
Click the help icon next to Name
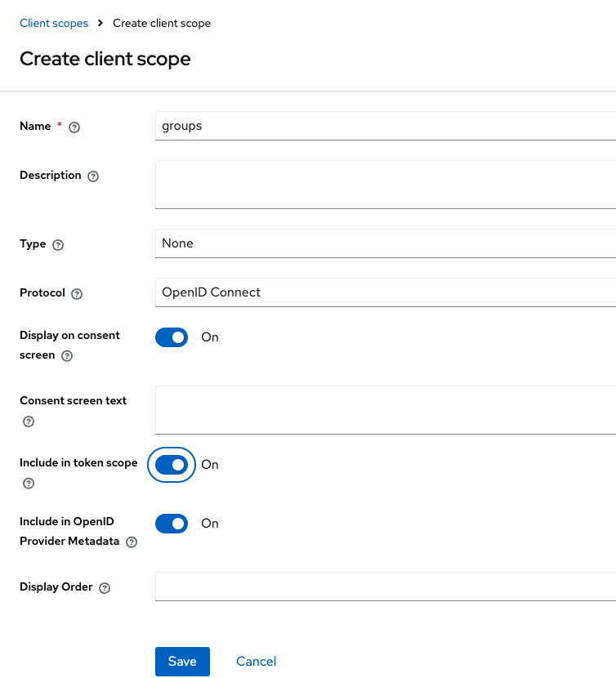(74, 127)
